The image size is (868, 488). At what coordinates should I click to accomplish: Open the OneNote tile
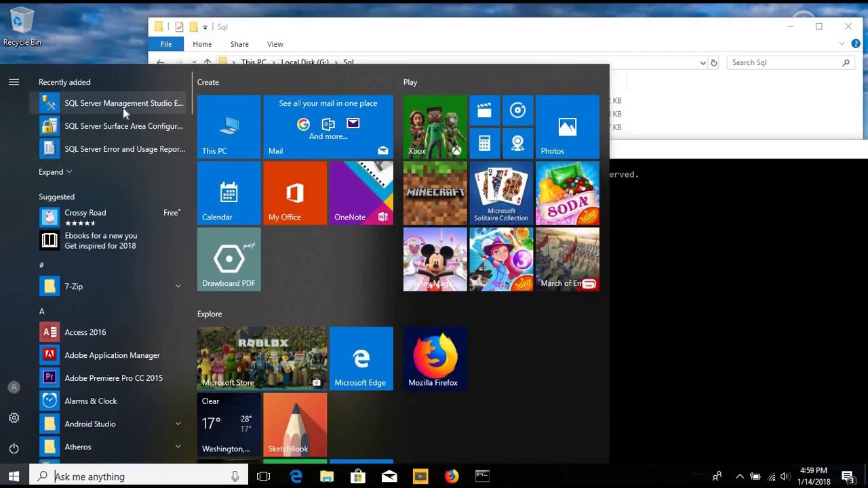coord(361,193)
